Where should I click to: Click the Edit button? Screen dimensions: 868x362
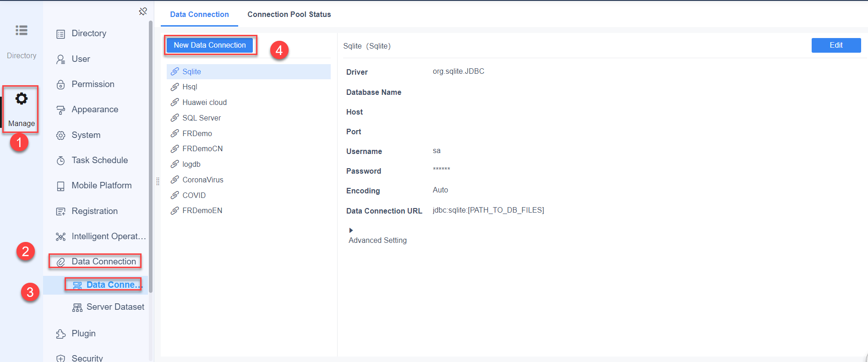[x=836, y=45]
